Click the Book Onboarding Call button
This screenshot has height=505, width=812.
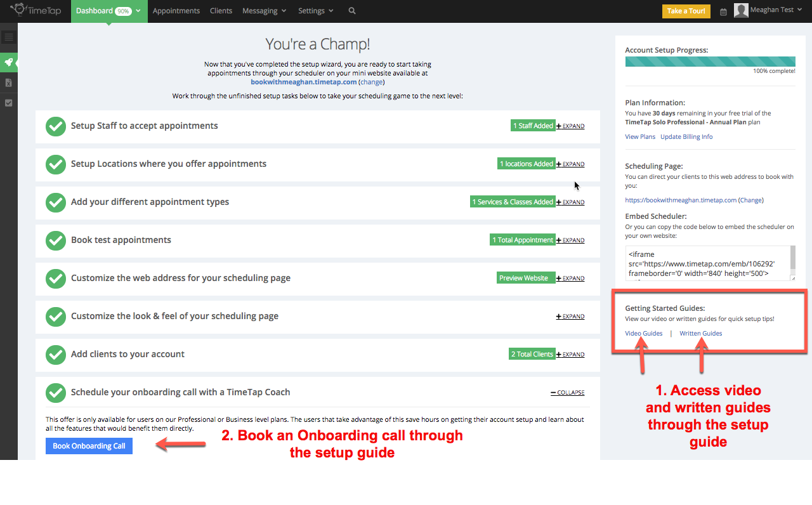coord(89,446)
